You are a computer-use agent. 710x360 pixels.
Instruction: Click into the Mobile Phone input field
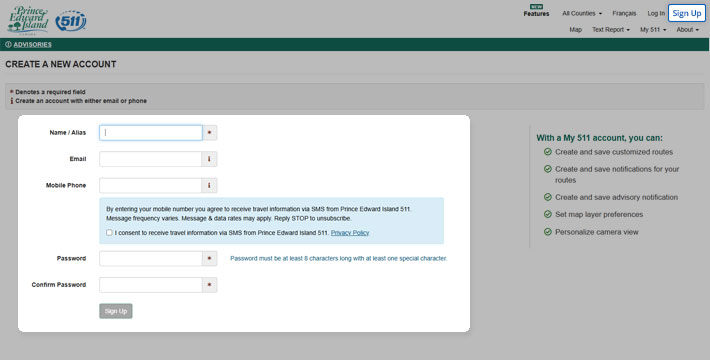coord(150,185)
